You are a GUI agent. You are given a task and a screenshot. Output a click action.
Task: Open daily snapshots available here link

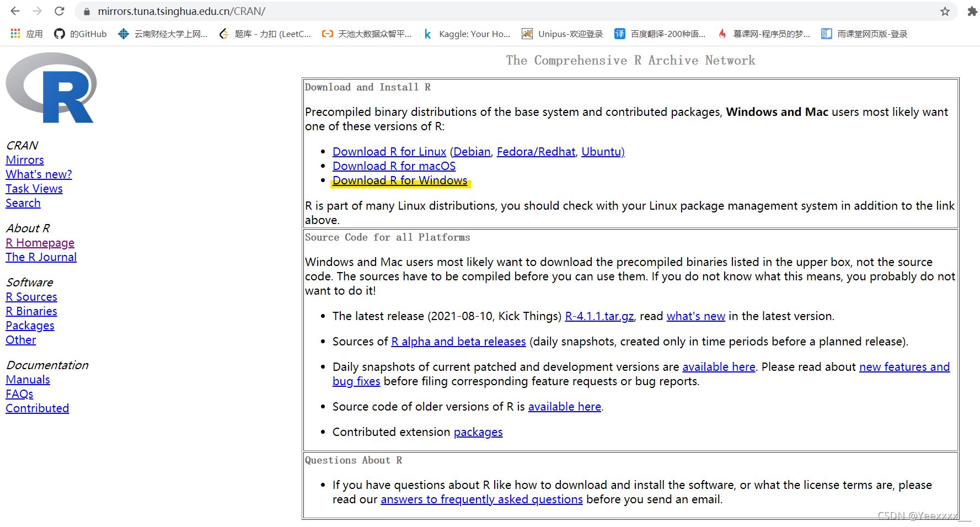(x=719, y=367)
